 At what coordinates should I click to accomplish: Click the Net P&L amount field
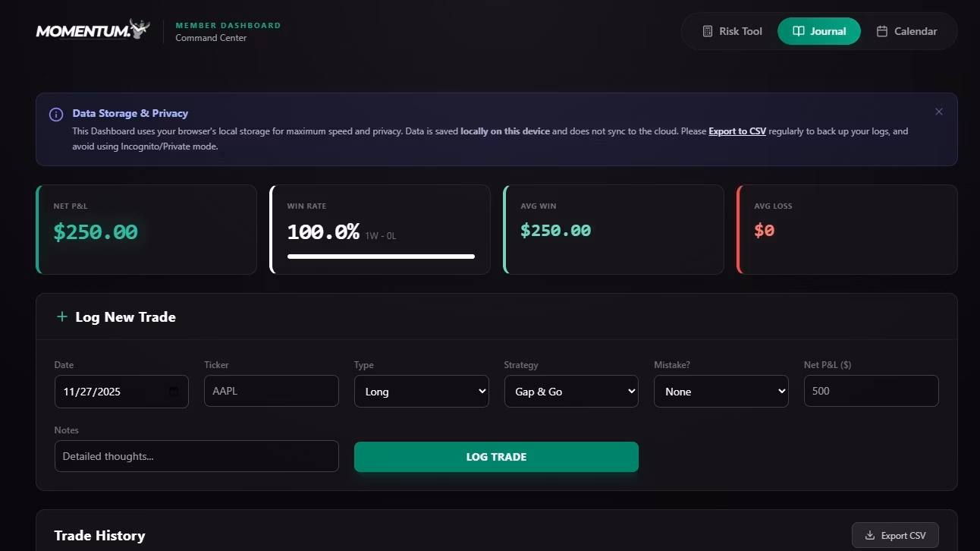(x=871, y=391)
